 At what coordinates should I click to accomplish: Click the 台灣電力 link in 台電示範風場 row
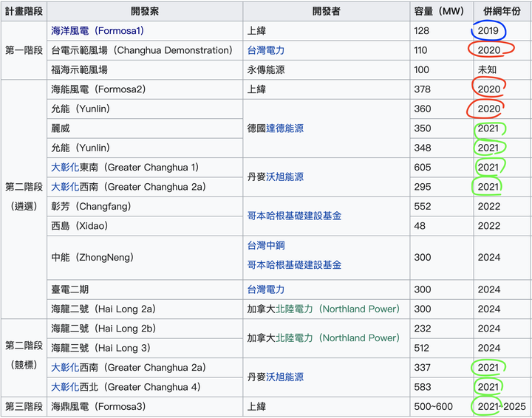[266, 50]
